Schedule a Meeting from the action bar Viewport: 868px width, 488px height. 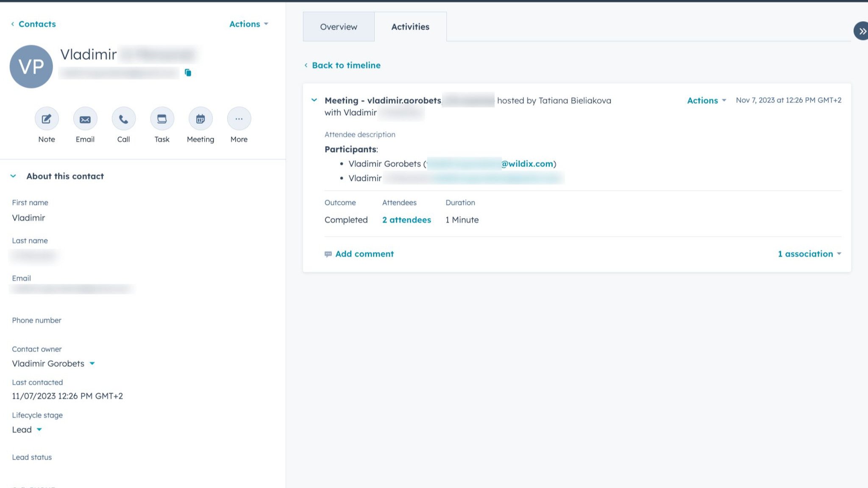[200, 119]
